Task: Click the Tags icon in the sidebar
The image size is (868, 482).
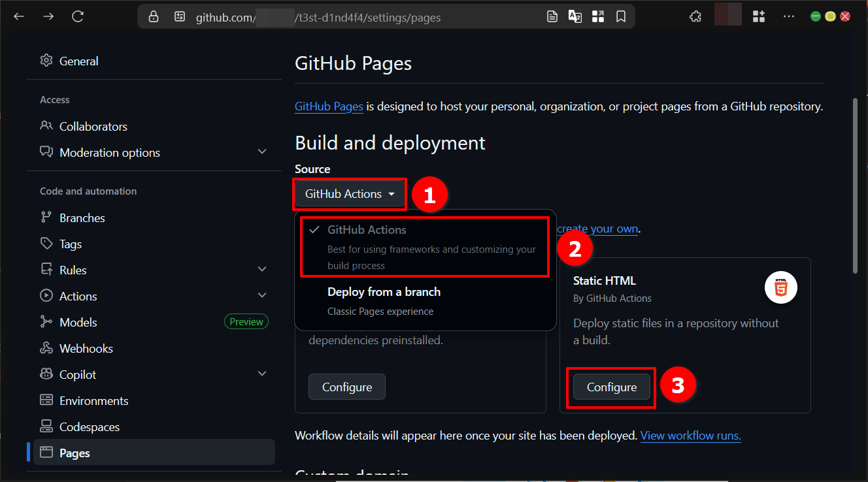Action: pyautogui.click(x=46, y=244)
